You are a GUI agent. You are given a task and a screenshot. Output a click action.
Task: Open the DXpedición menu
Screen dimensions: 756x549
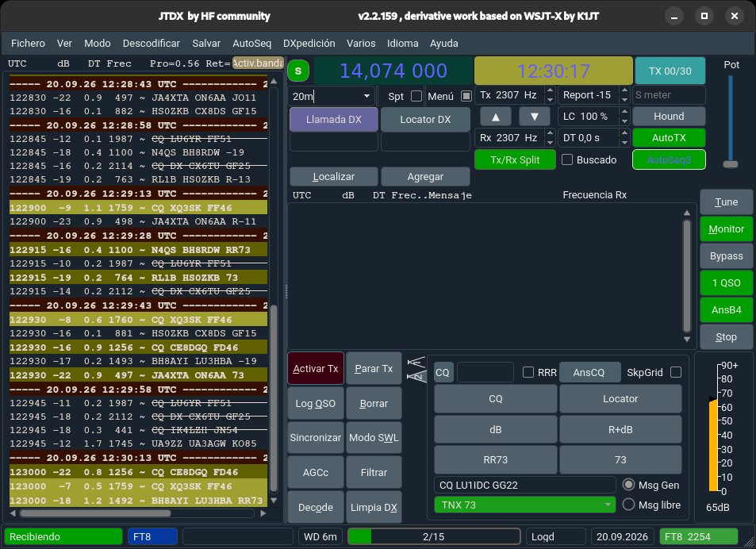pos(309,44)
